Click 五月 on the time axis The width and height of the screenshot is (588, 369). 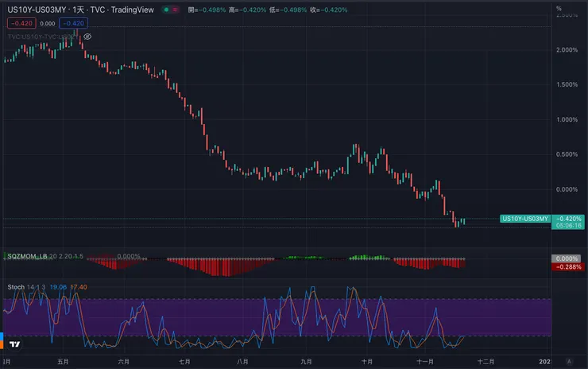[x=63, y=362]
